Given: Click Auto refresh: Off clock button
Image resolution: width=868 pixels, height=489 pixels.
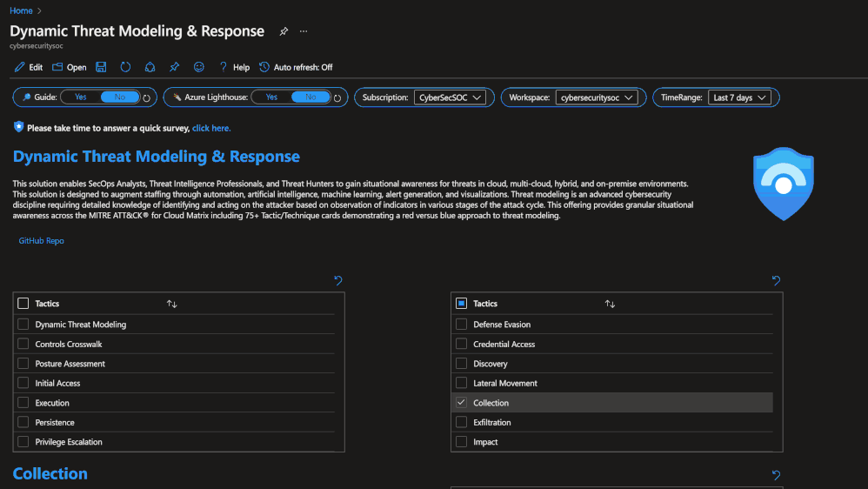Looking at the screenshot, I should pos(296,67).
